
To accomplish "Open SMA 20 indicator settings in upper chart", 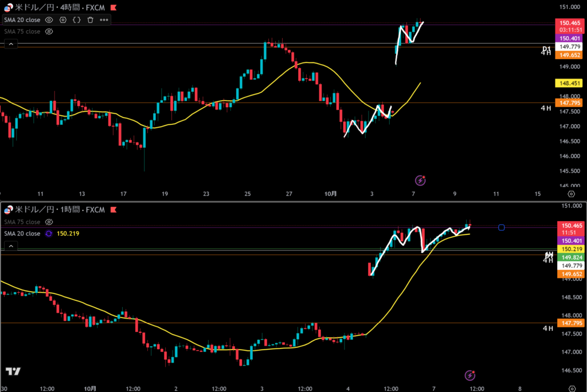I will 63,19.
